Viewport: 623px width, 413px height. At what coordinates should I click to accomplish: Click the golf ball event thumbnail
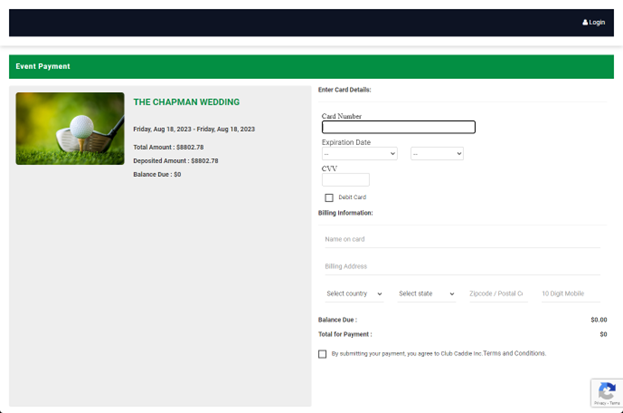click(x=70, y=128)
